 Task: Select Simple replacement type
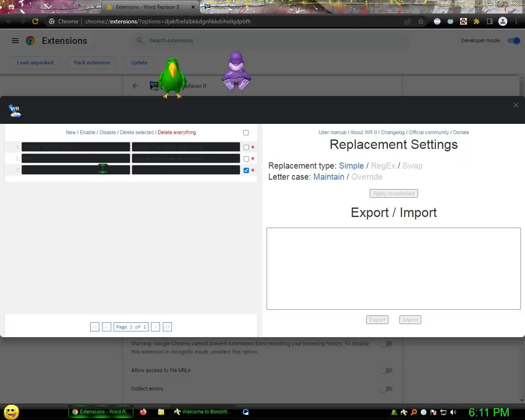[x=351, y=166]
